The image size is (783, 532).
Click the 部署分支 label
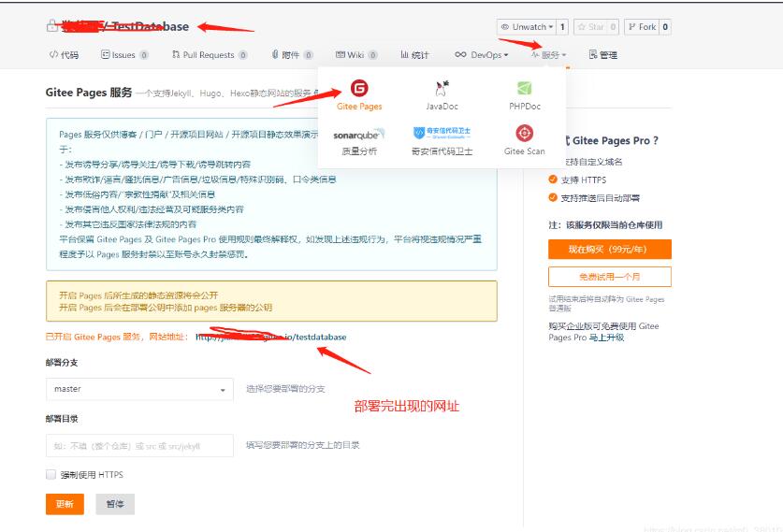(62, 363)
